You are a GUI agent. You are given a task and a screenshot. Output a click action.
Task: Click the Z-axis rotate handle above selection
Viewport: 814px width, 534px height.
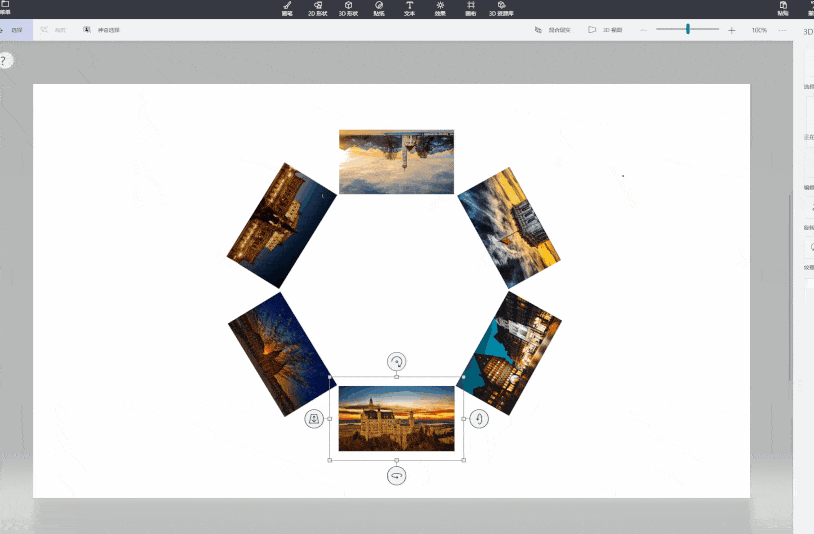(397, 362)
